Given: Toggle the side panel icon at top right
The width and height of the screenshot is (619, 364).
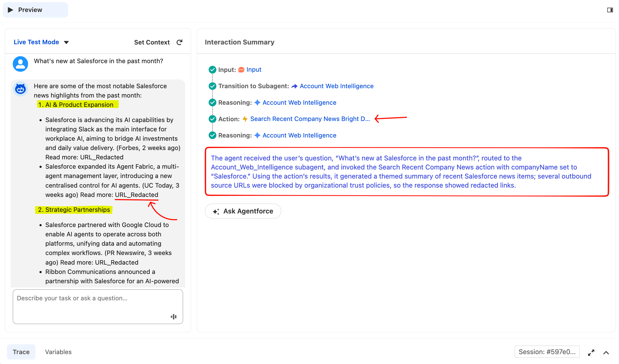Looking at the screenshot, I should 610,10.
